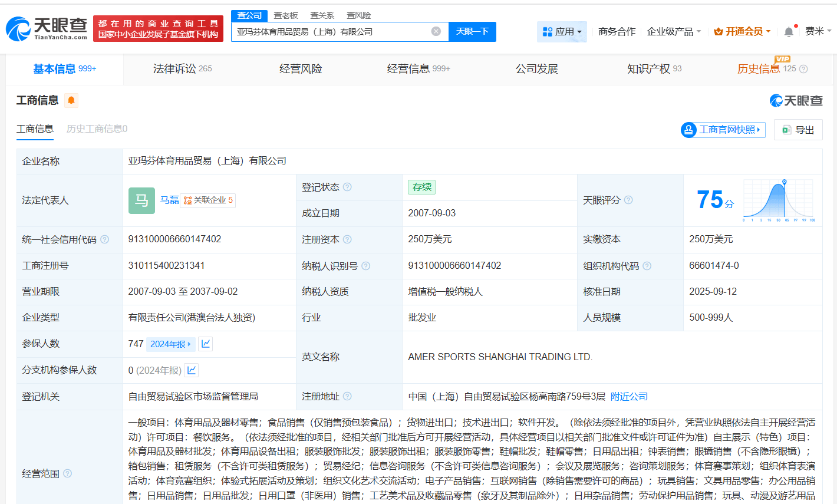The width and height of the screenshot is (837, 504).
Task: Click subscribe bell beside 工商信息 heading
Action: pyautogui.click(x=71, y=100)
